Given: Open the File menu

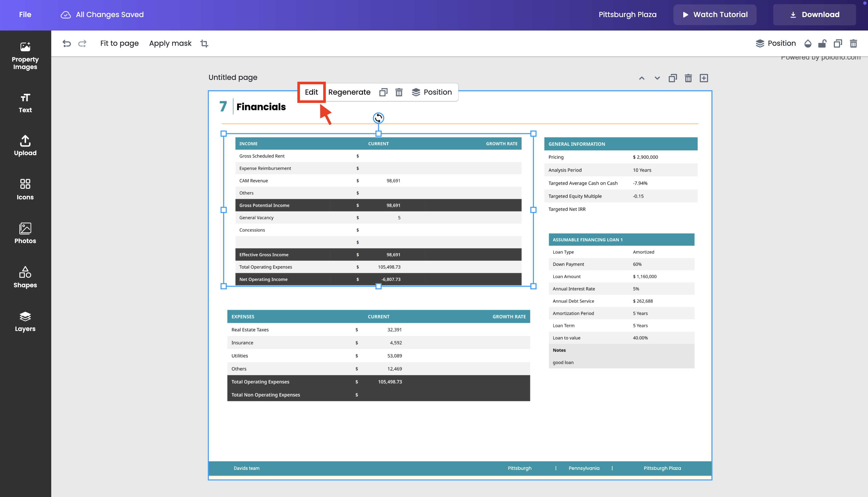Looking at the screenshot, I should point(25,15).
